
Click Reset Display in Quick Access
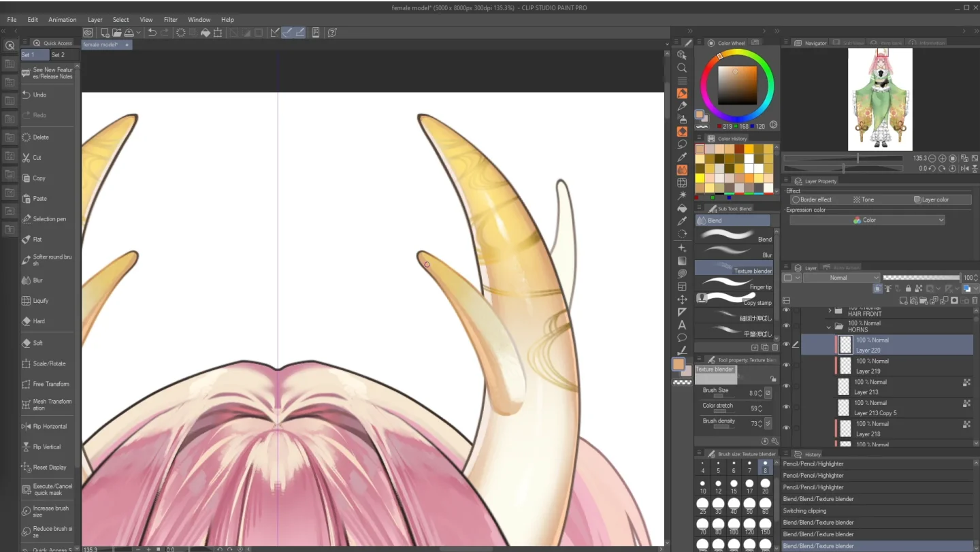[x=48, y=468]
